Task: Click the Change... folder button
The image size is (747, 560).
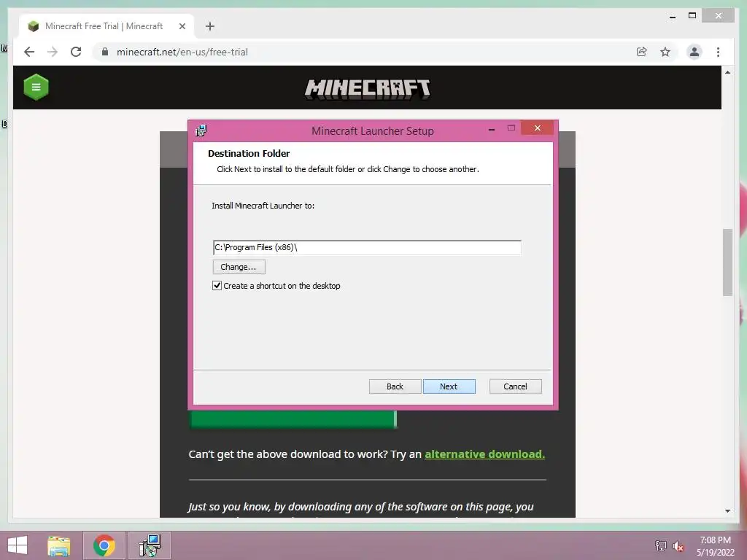Action: 239,267
